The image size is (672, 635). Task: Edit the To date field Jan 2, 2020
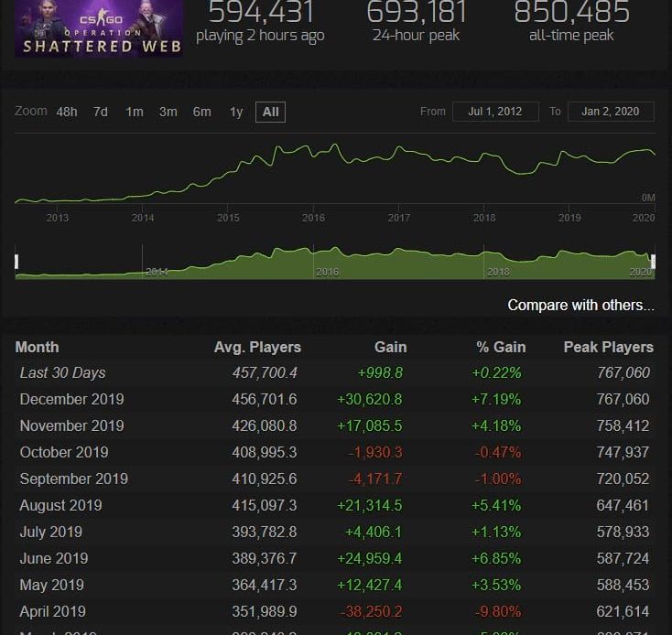pos(611,112)
